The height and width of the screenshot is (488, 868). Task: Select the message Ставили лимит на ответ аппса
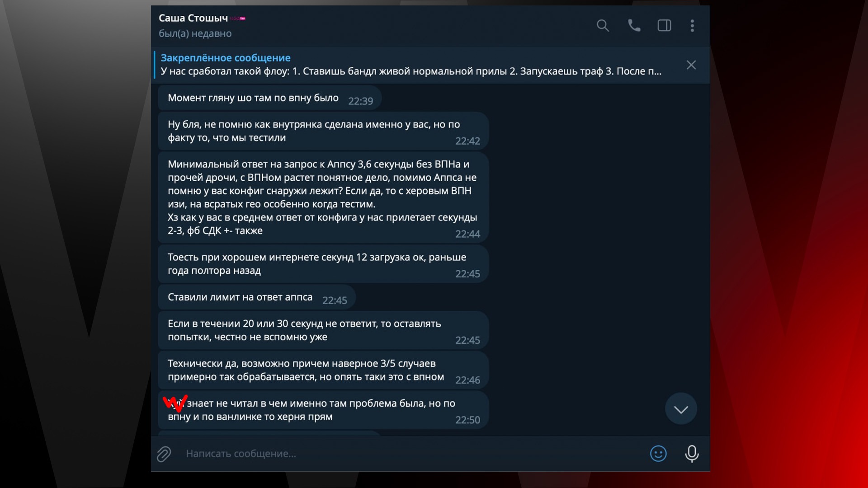point(257,297)
